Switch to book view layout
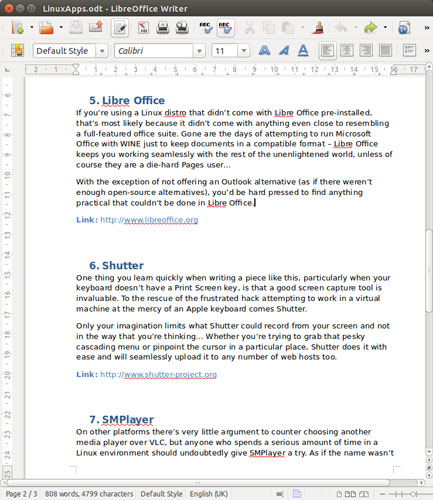 coord(363,494)
